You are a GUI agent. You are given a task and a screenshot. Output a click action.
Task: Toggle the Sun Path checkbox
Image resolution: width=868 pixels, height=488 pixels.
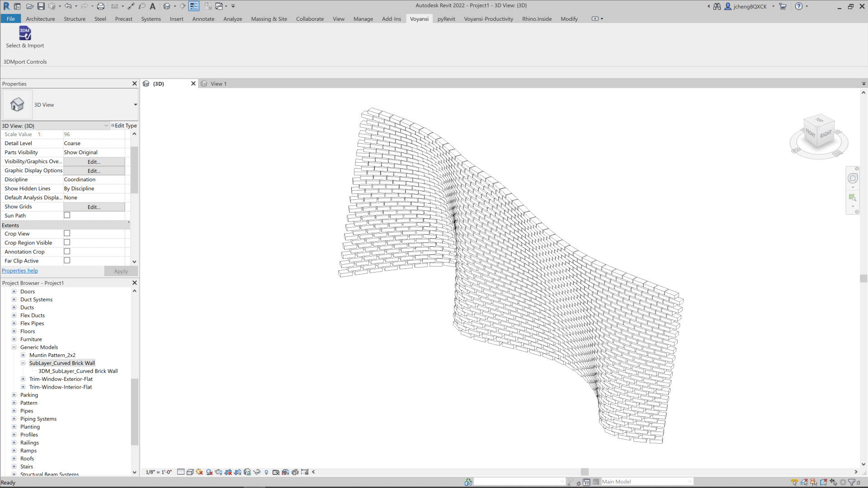click(x=67, y=216)
